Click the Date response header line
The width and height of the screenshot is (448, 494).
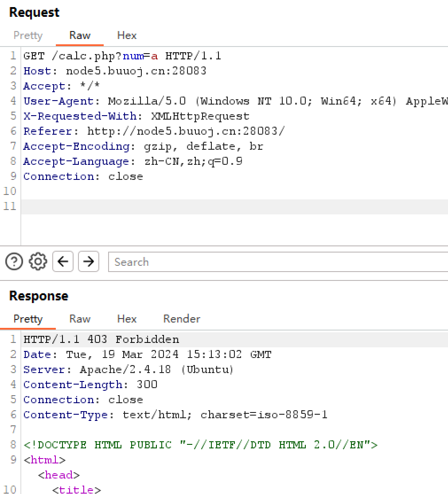point(148,354)
